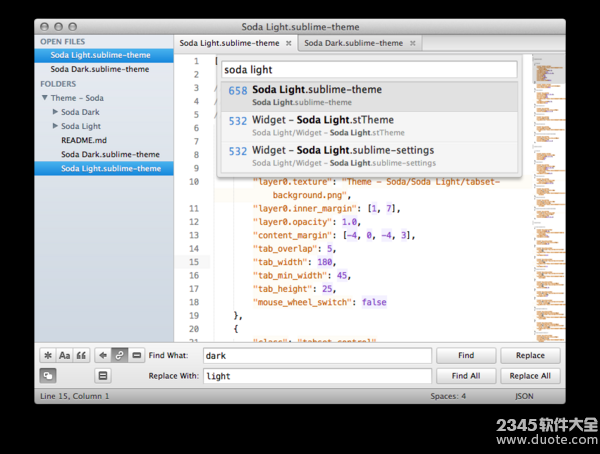Open Soda Dark.sublime-theme under Open Files
The width and height of the screenshot is (600, 454).
[x=104, y=69]
